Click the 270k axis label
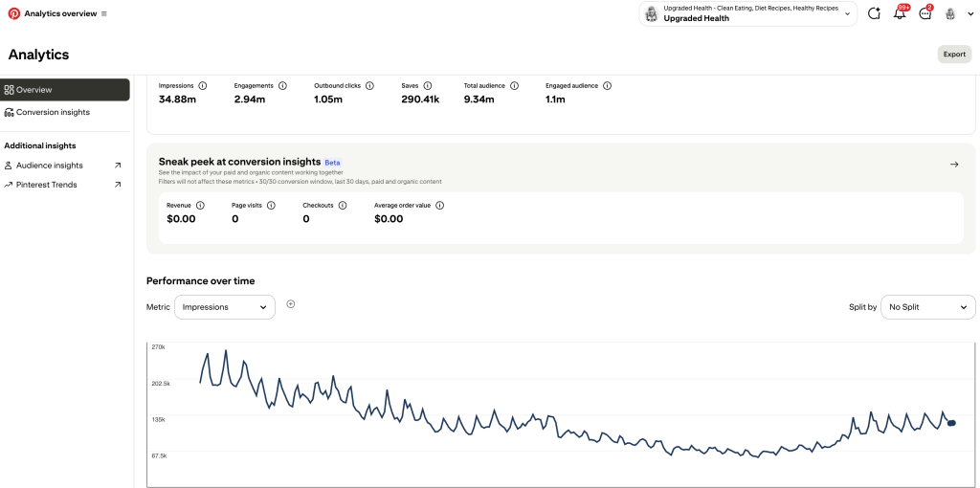This screenshot has width=980, height=488. point(159,346)
